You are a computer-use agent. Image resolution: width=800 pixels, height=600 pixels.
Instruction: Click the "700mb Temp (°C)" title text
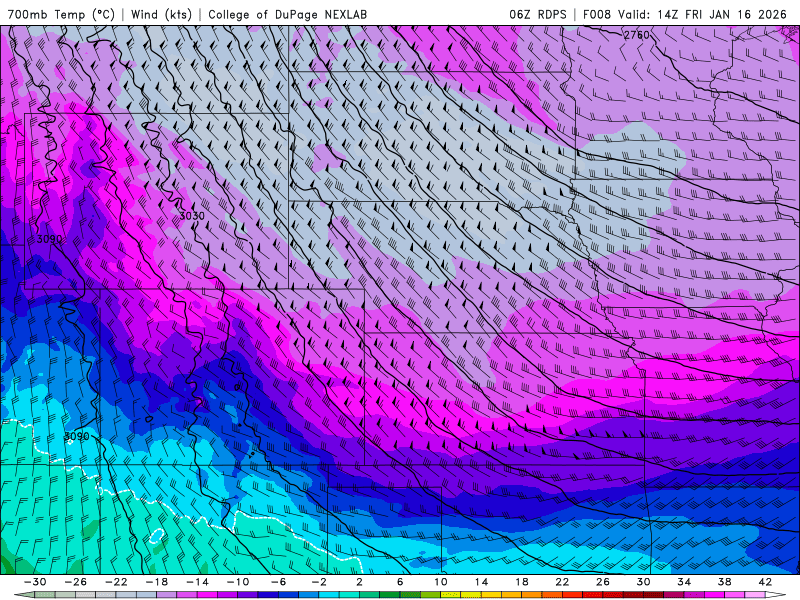click(61, 14)
